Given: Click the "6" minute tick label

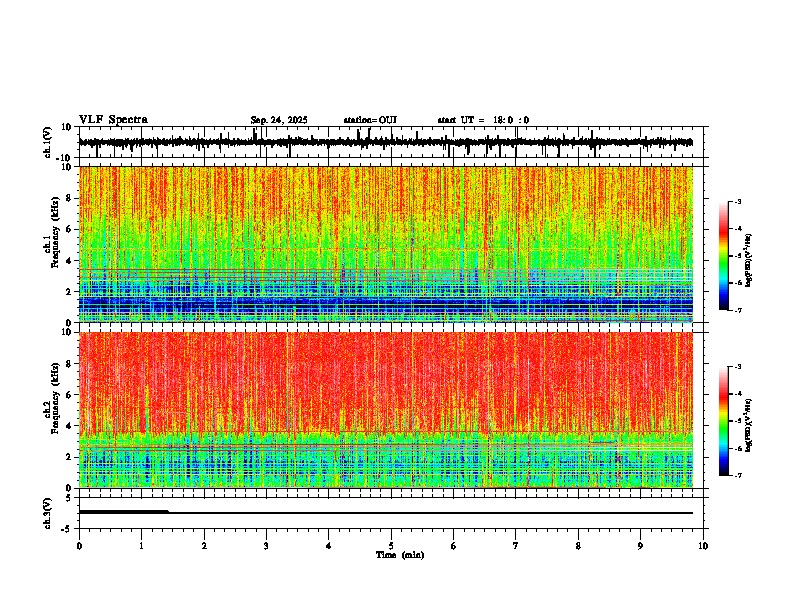Looking at the screenshot, I should click(x=454, y=546).
